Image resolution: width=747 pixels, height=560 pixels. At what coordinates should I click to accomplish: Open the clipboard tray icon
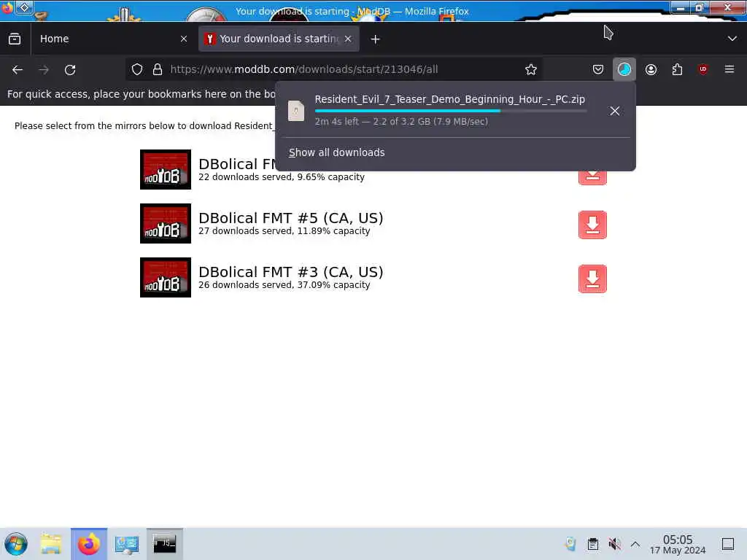point(592,544)
